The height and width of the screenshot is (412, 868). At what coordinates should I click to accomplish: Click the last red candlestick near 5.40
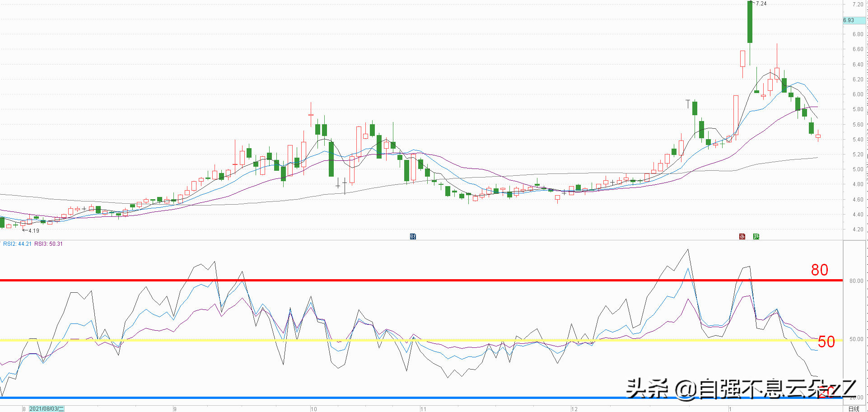pos(818,136)
